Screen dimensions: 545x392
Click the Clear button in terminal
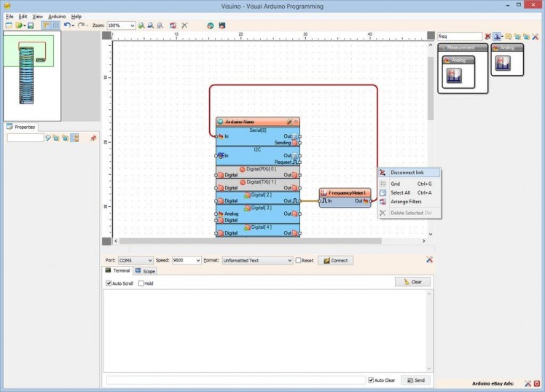(x=412, y=282)
